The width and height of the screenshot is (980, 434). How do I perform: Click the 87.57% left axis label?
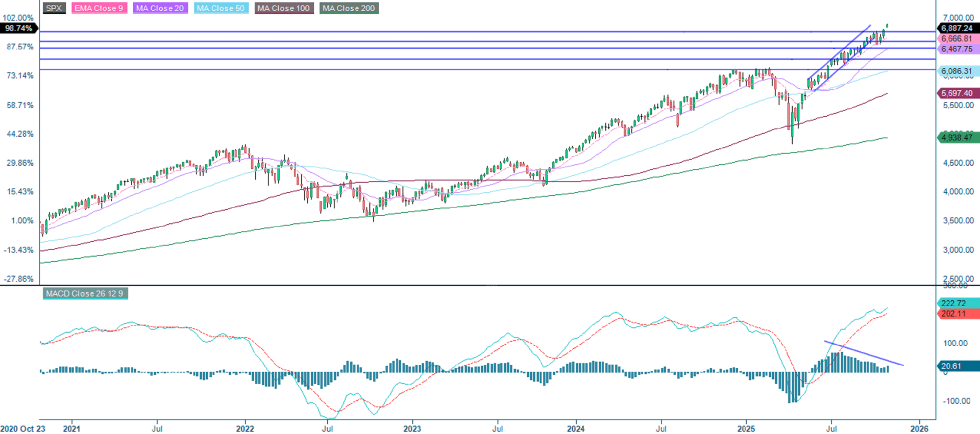pyautogui.click(x=19, y=47)
